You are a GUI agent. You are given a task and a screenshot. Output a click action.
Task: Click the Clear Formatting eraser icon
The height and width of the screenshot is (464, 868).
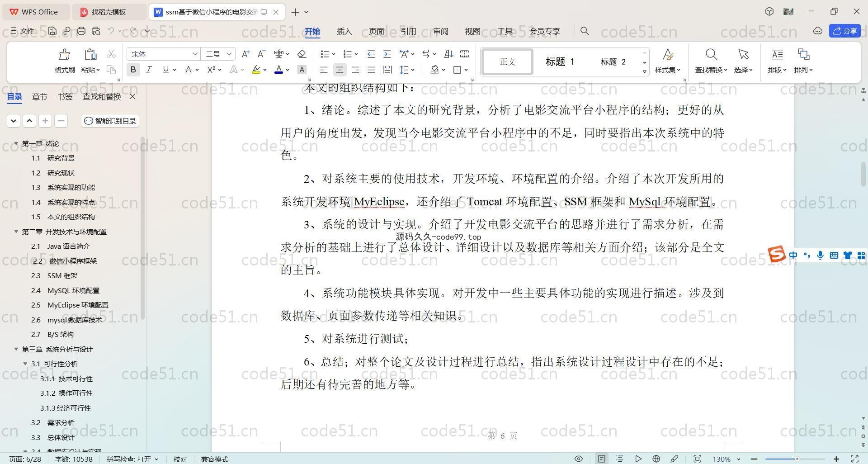point(302,54)
